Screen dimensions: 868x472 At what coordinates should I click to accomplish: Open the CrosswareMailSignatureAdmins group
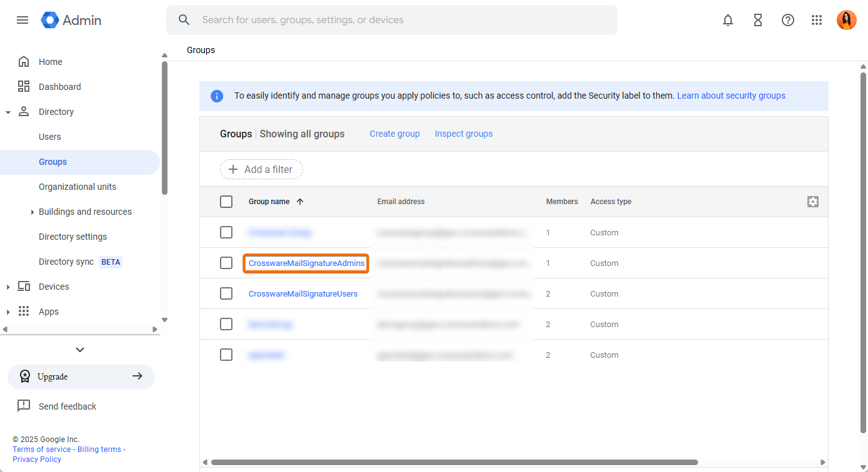[x=306, y=263]
